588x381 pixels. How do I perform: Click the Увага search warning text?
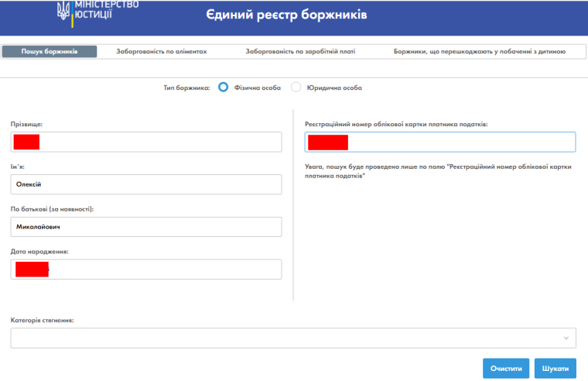pyautogui.click(x=438, y=171)
